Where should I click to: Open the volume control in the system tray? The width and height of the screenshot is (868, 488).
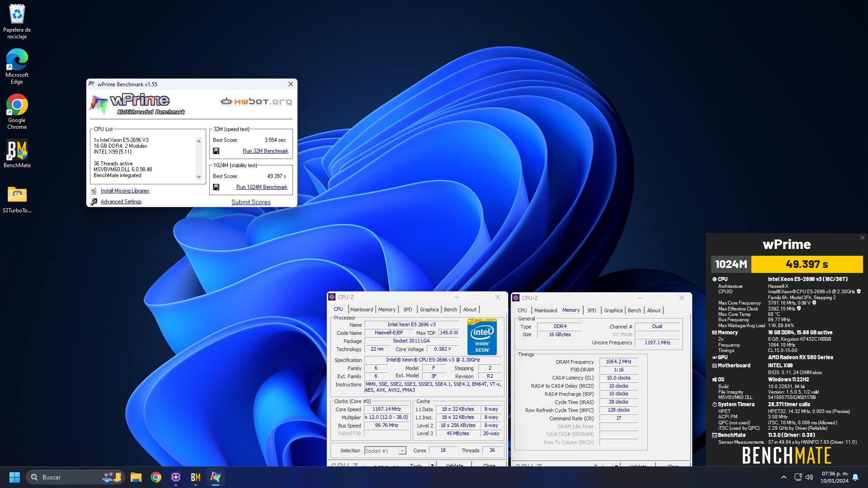click(x=809, y=477)
